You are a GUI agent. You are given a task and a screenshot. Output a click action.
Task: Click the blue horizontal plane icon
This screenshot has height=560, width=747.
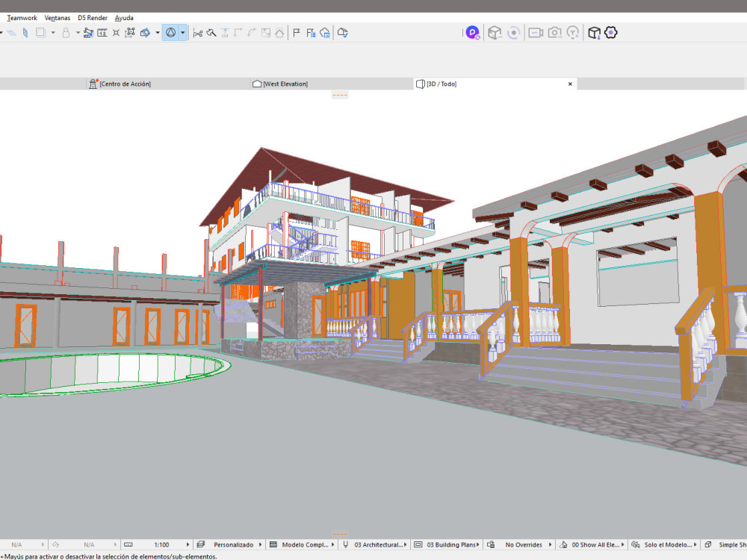point(11,33)
